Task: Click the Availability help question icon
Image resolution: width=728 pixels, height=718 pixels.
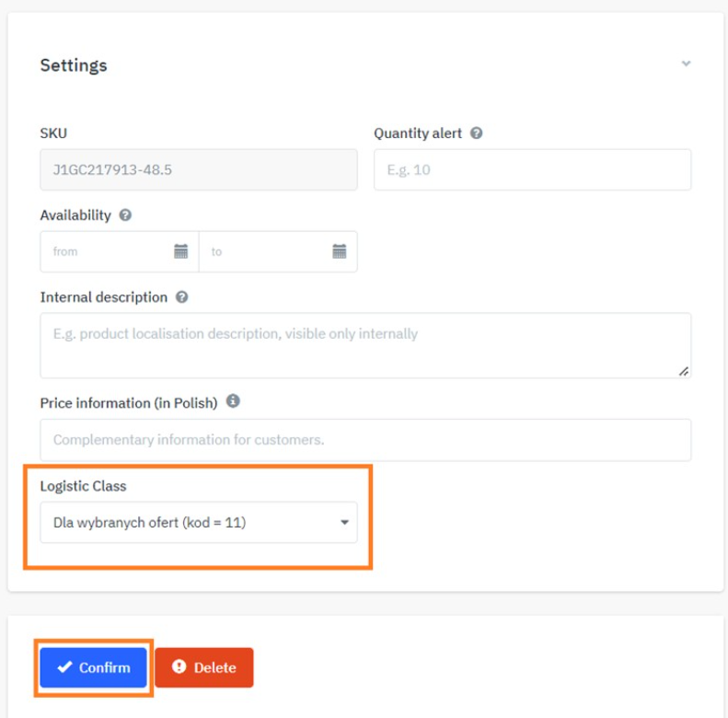Action: 125,215
